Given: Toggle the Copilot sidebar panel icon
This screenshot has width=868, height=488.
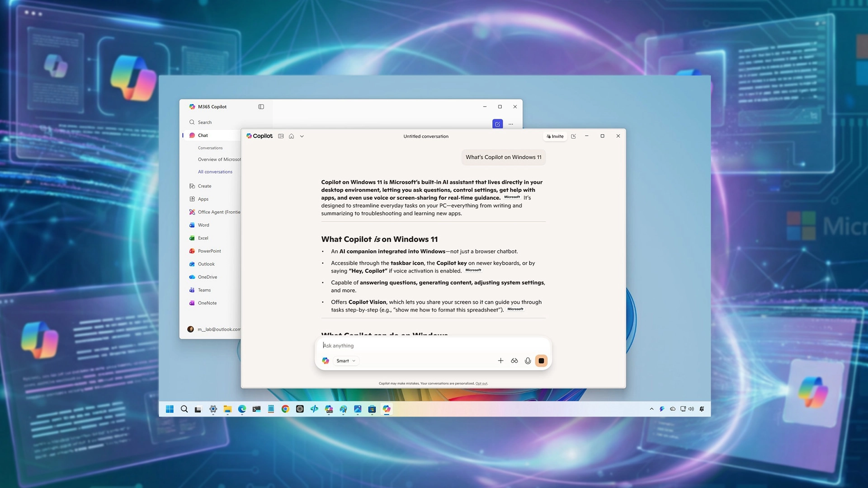Looking at the screenshot, I should coord(281,136).
